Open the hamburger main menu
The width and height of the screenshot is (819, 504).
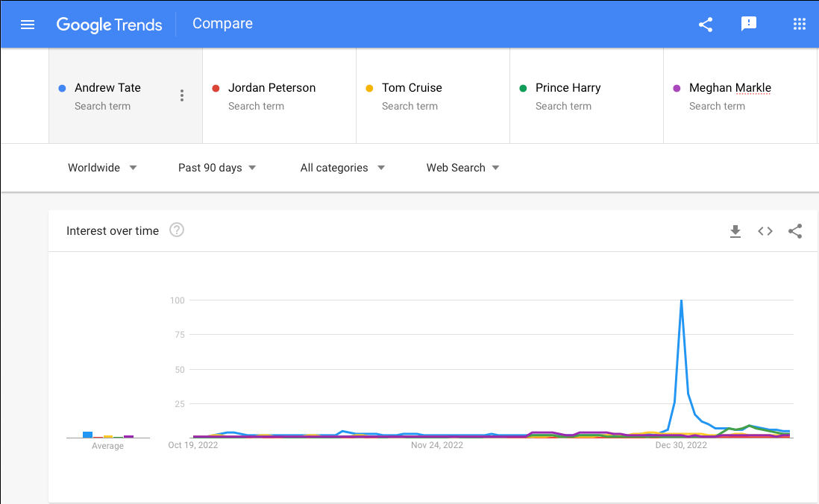pos(28,24)
